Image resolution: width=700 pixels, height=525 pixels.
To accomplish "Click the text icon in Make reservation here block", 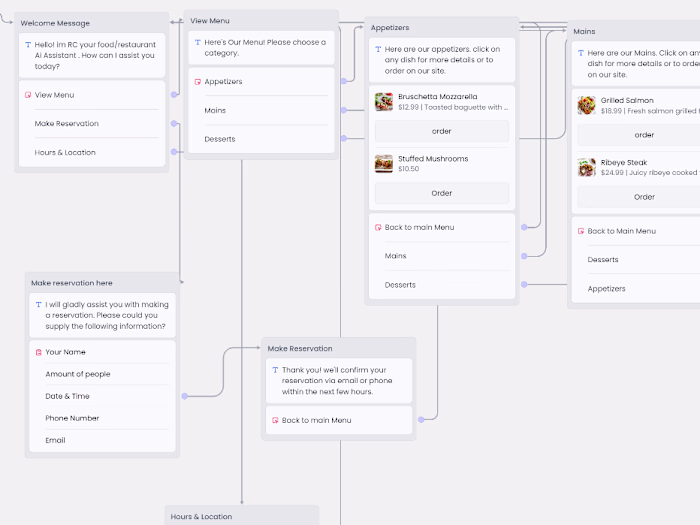I will (38, 304).
